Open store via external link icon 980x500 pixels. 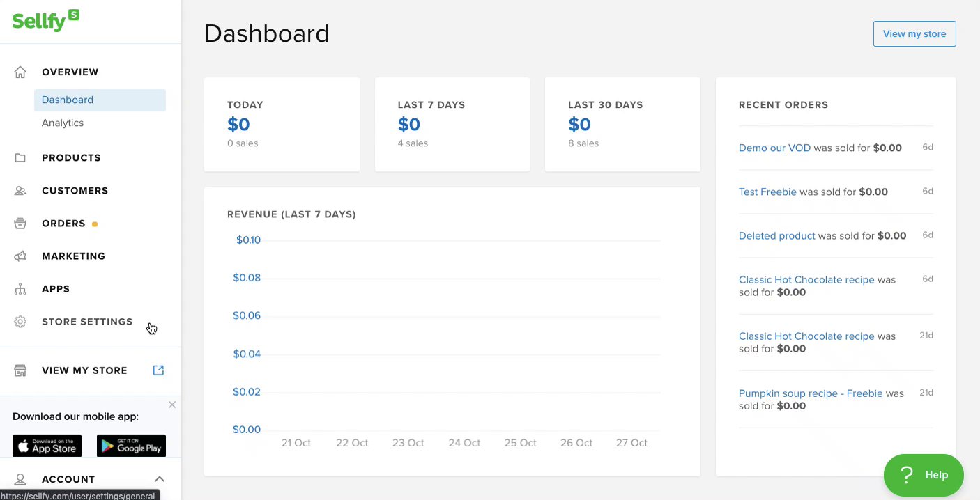(x=158, y=370)
